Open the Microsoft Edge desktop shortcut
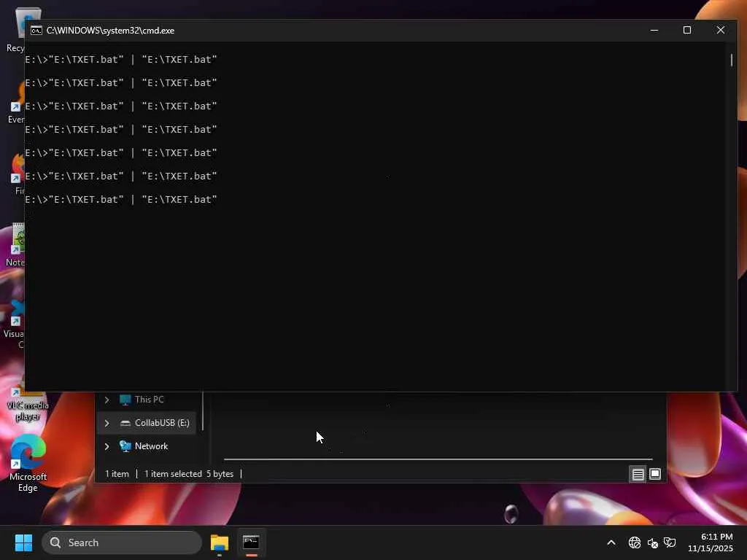 click(x=28, y=463)
